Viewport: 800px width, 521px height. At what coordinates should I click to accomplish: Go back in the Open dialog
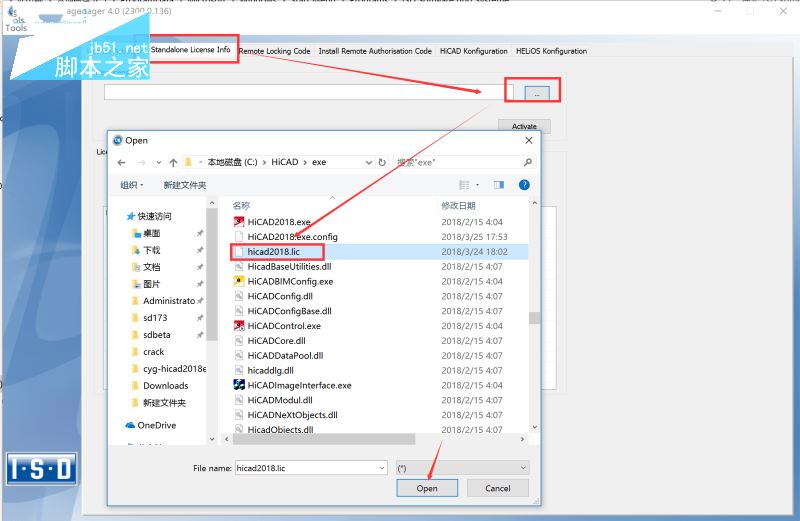click(x=121, y=162)
